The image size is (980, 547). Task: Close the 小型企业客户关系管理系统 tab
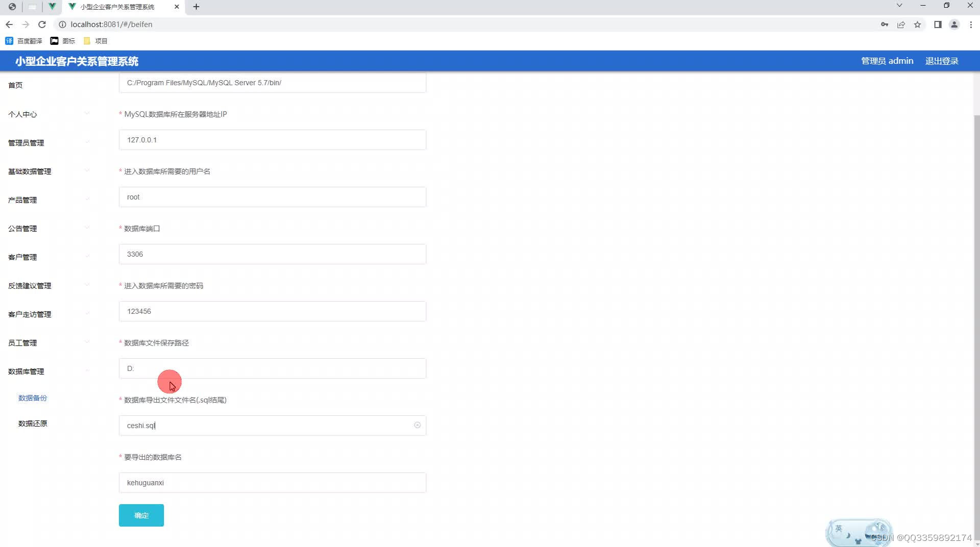pyautogui.click(x=177, y=7)
